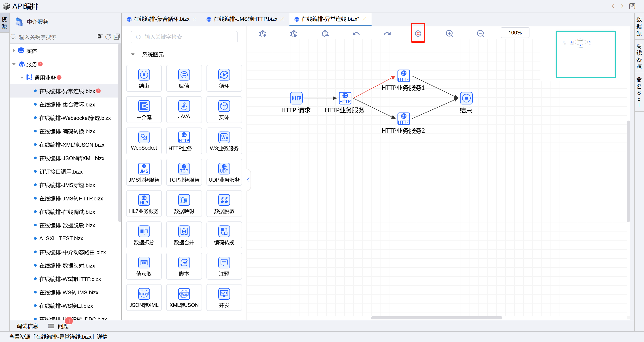
Task: Collapse the 系统图元 section
Action: (x=133, y=55)
